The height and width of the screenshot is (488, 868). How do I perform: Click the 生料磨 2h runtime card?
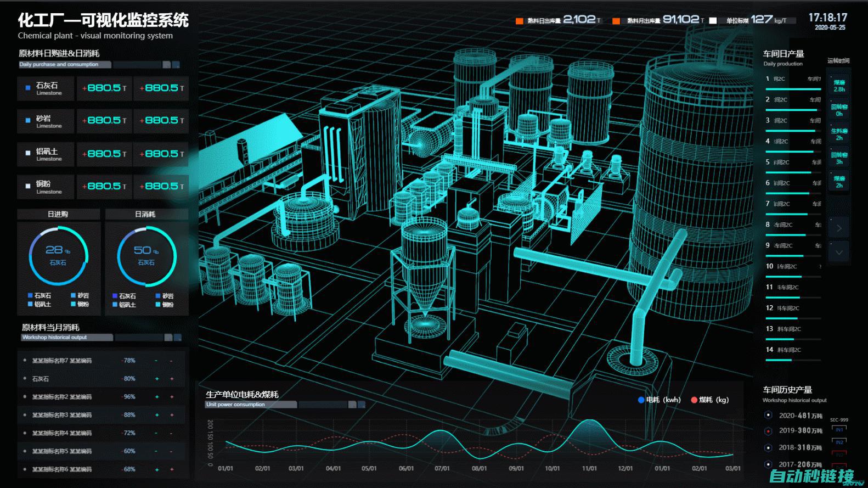pyautogui.click(x=839, y=134)
